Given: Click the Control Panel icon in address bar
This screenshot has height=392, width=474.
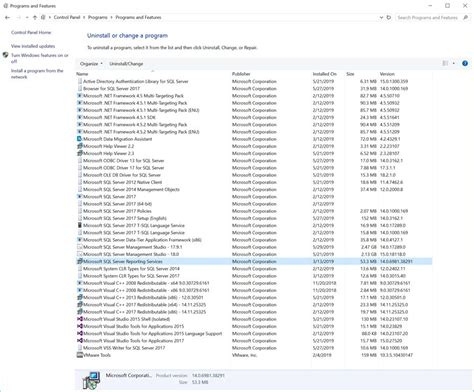Looking at the screenshot, I should point(43,17).
